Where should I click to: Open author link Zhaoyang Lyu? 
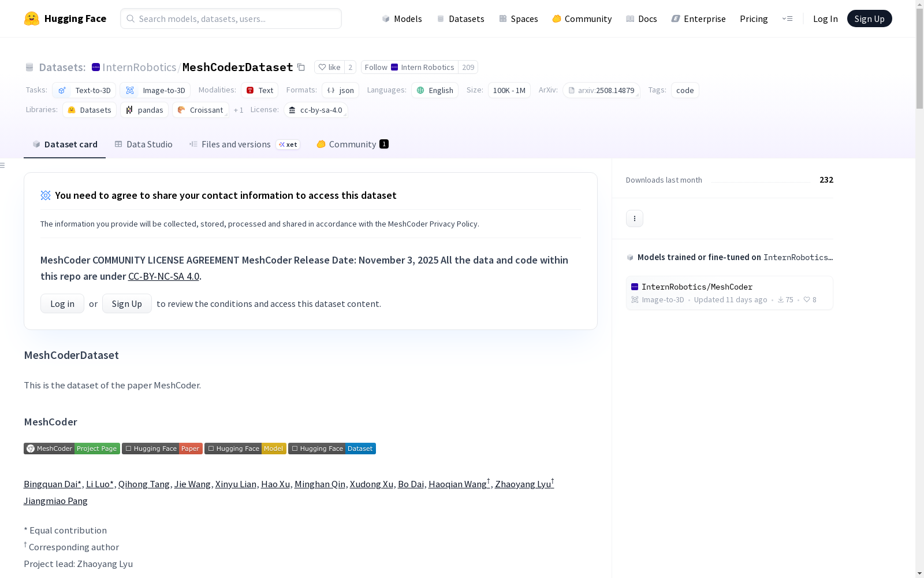pyautogui.click(x=524, y=484)
